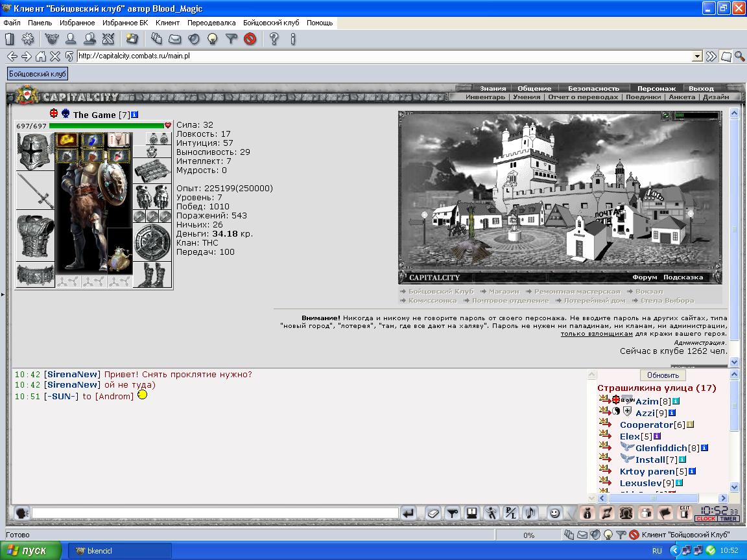This screenshot has height=560, width=747.
Task: Open the Знания game menu
Action: [493, 88]
